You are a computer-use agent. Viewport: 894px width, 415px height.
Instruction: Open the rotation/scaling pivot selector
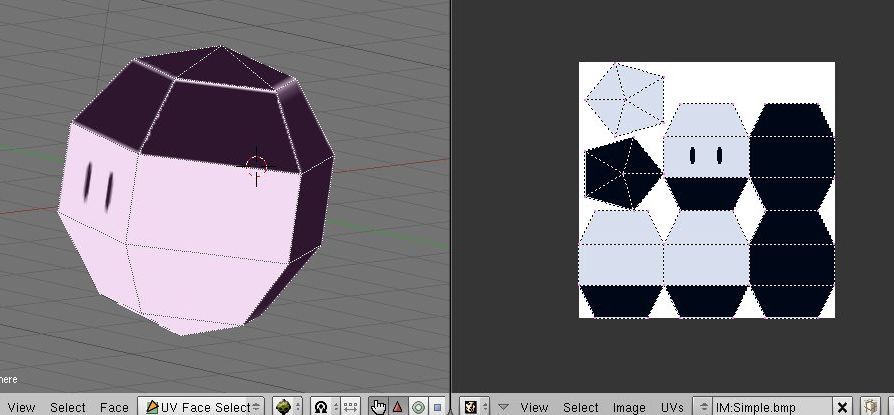(x=326, y=407)
